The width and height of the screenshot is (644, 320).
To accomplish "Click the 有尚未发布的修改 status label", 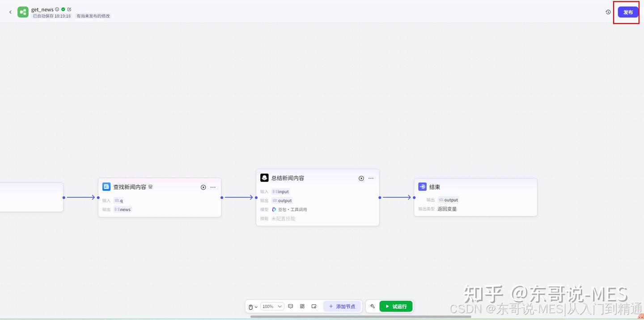I will pyautogui.click(x=93, y=16).
